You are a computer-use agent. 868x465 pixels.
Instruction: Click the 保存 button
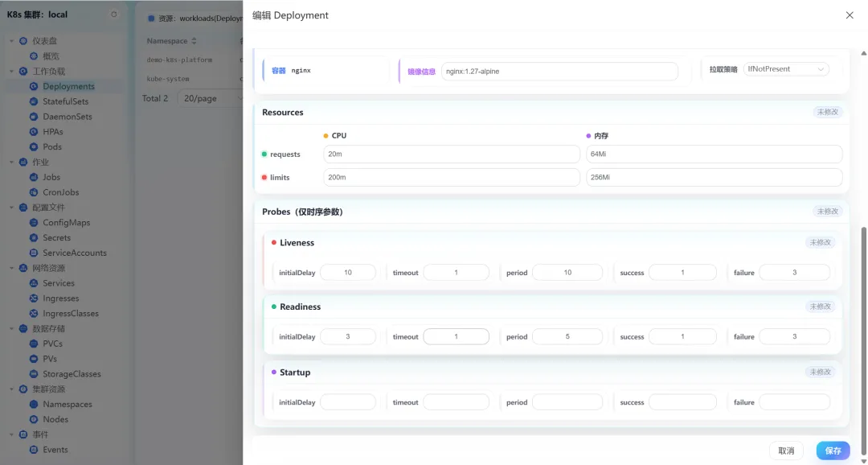pyautogui.click(x=833, y=451)
